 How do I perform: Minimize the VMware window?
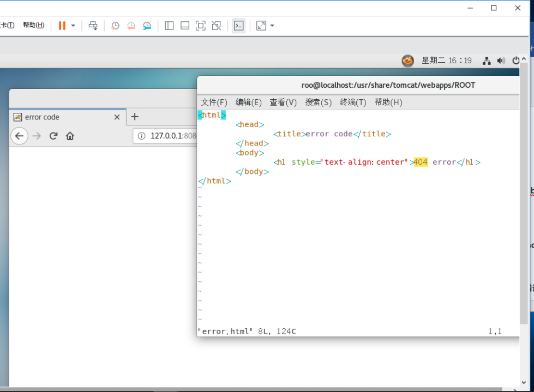point(470,8)
